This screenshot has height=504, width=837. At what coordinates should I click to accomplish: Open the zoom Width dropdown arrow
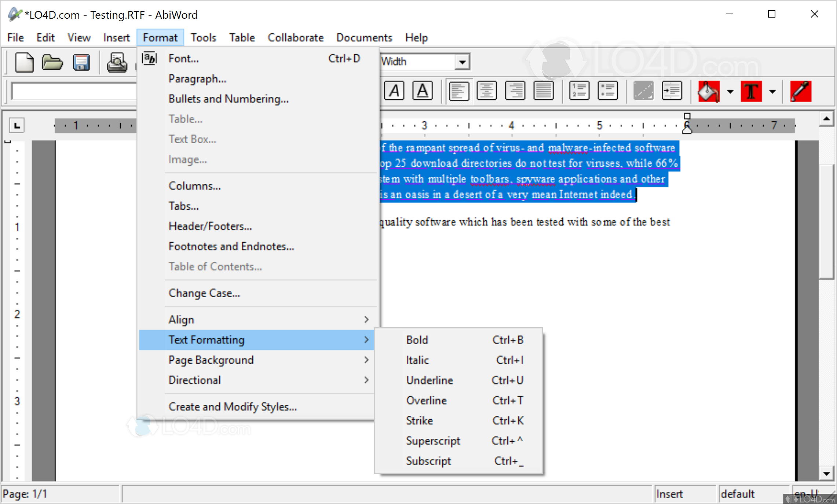coord(463,62)
